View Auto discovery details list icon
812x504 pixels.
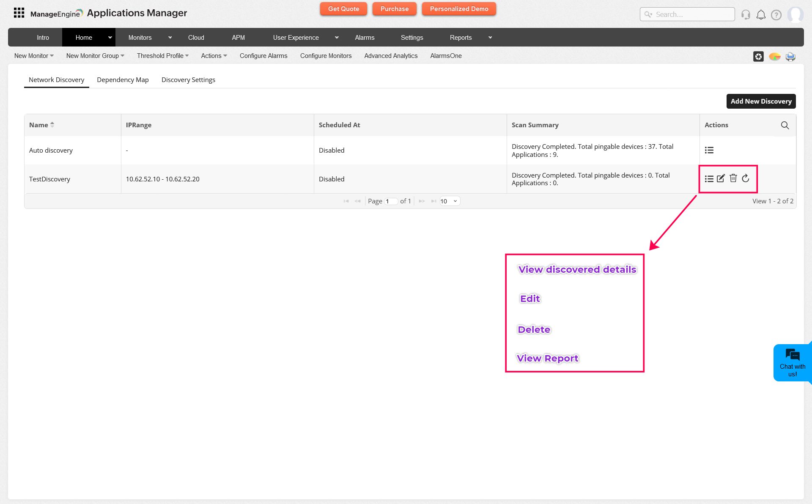point(709,150)
